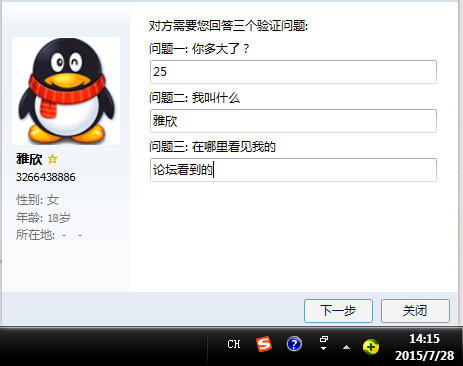The width and height of the screenshot is (463, 366).
Task: Focus the question two answer field containing 雅欣
Action: (x=293, y=121)
